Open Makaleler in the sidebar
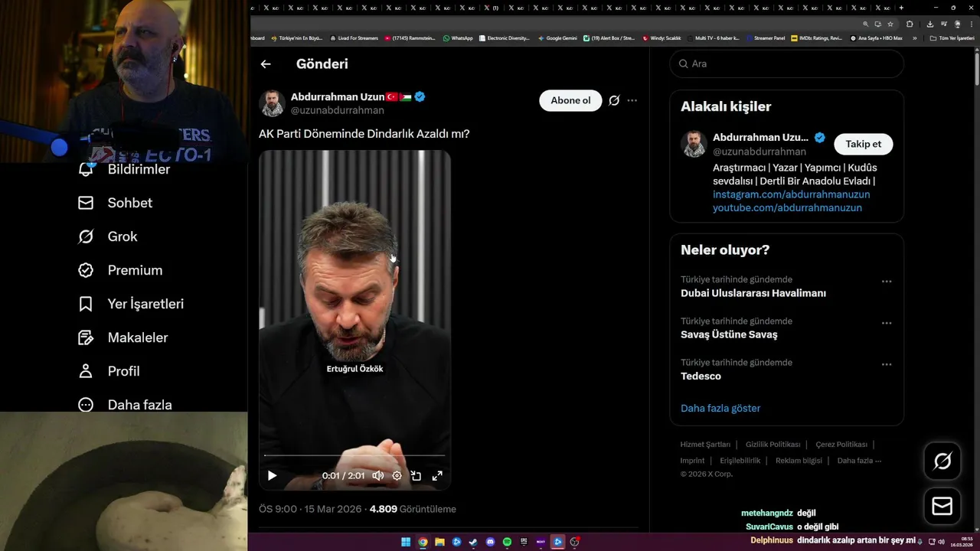 click(x=122, y=337)
